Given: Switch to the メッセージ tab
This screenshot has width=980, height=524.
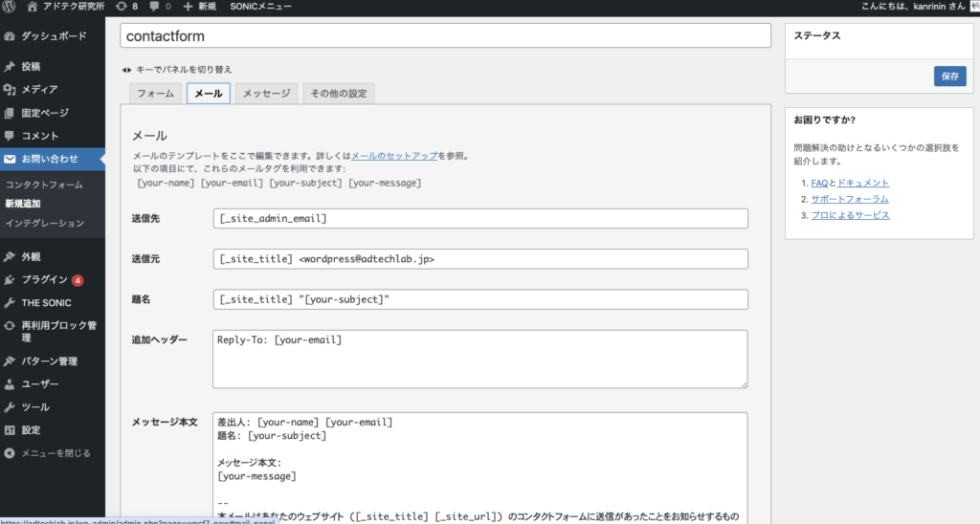Looking at the screenshot, I should (x=265, y=94).
